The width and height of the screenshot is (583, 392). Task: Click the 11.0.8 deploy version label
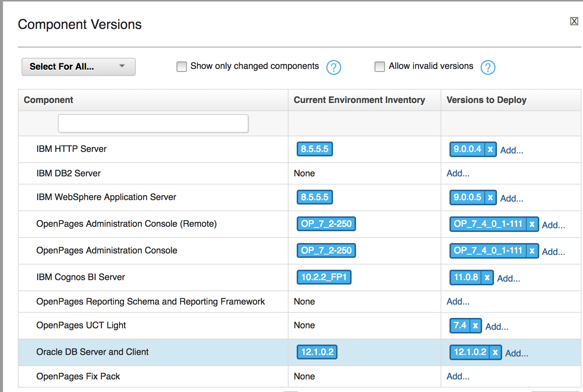[466, 278]
